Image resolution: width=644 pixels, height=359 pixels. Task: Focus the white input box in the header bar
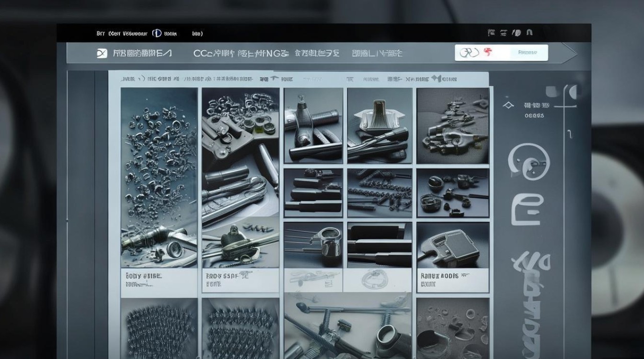tap(501, 53)
